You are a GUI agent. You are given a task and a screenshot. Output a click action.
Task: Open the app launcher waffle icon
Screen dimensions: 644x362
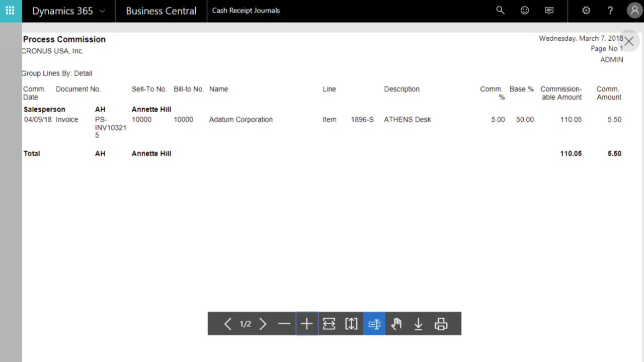click(10, 11)
